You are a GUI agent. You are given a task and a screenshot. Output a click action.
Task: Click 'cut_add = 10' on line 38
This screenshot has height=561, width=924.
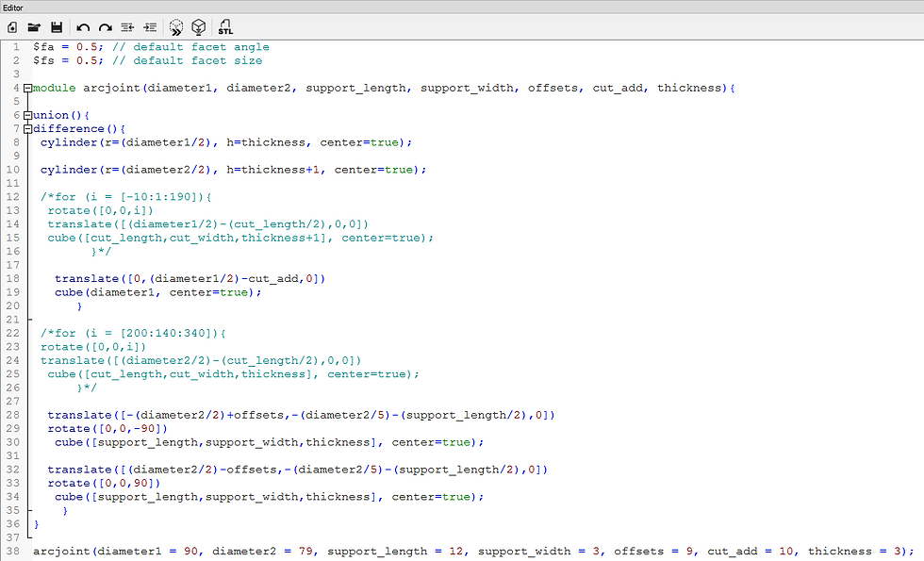coord(751,552)
